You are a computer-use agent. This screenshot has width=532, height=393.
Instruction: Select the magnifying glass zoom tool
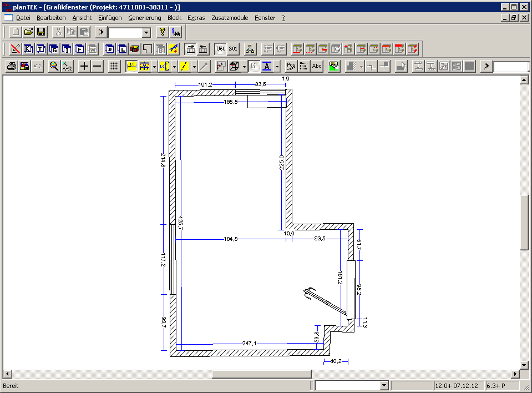[54, 66]
